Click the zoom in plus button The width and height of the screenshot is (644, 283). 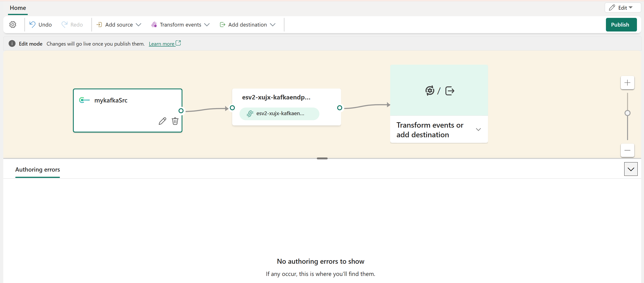[x=627, y=83]
